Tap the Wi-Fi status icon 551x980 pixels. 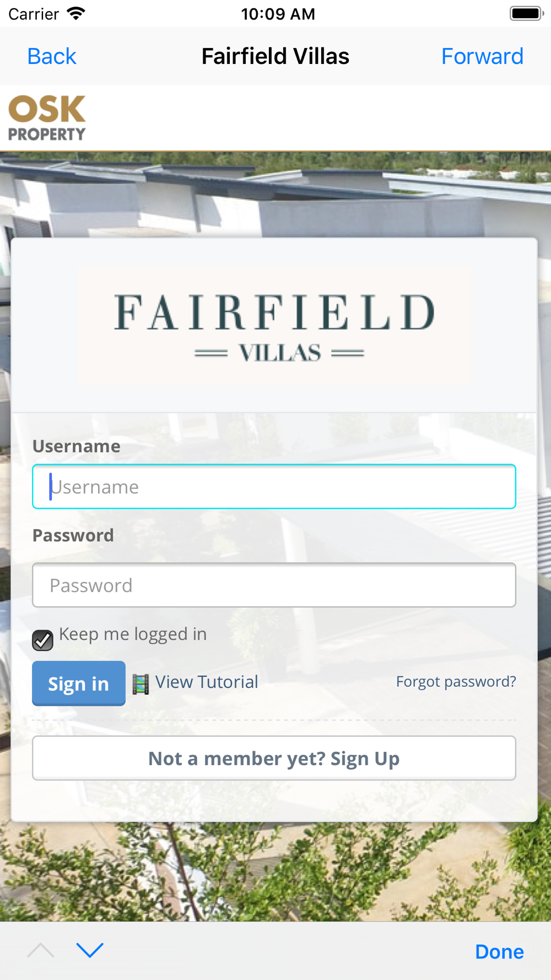pyautogui.click(x=76, y=13)
